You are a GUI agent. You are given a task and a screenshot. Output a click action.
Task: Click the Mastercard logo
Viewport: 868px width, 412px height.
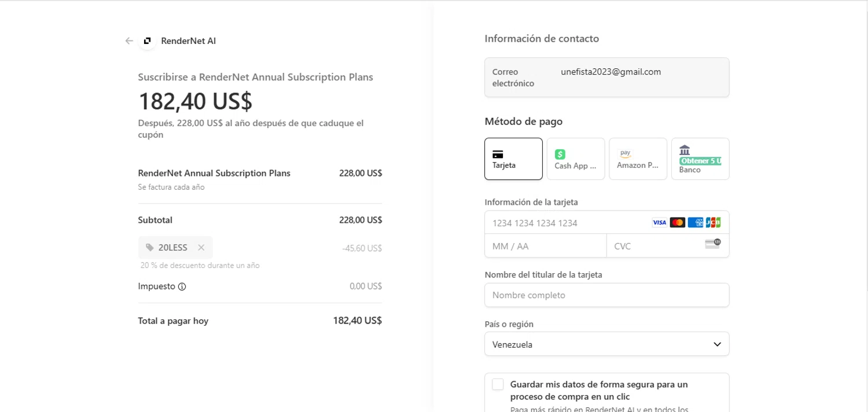click(677, 223)
